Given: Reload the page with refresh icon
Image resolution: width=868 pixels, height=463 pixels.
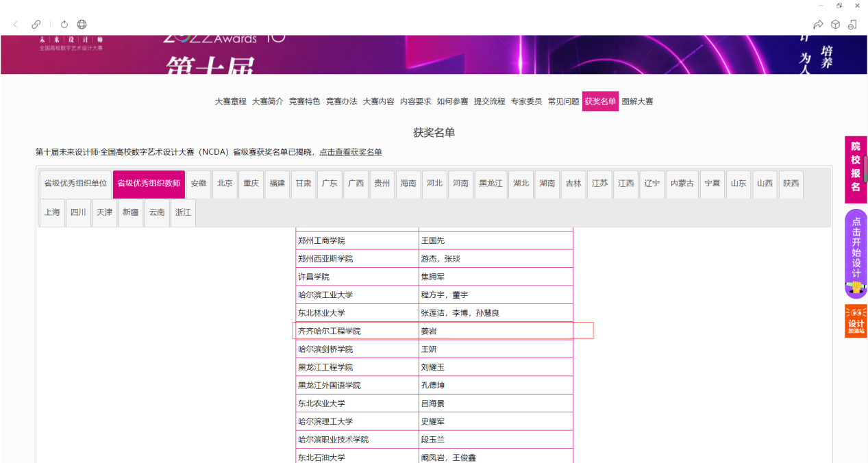Looking at the screenshot, I should 64,25.
